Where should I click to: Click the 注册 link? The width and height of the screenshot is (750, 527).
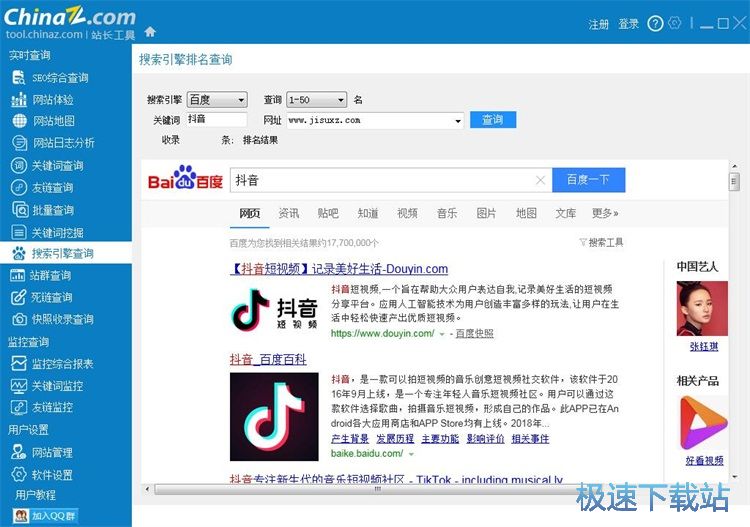(x=598, y=24)
